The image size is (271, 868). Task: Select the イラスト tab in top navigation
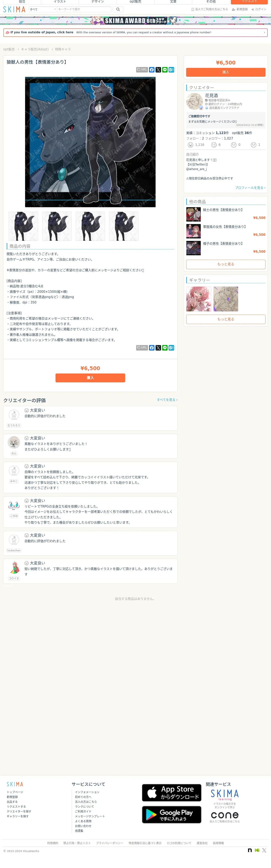coord(60,2)
